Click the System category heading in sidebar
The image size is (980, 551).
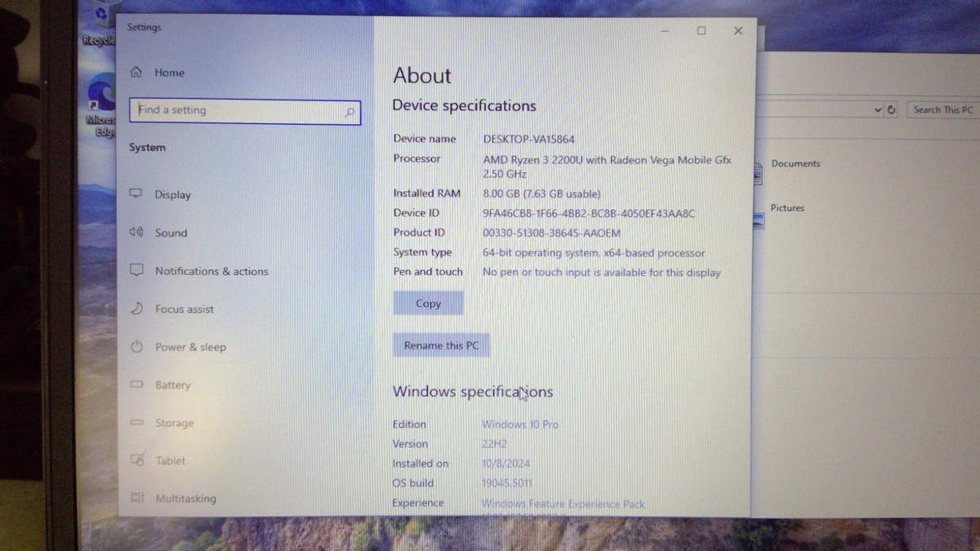click(147, 148)
